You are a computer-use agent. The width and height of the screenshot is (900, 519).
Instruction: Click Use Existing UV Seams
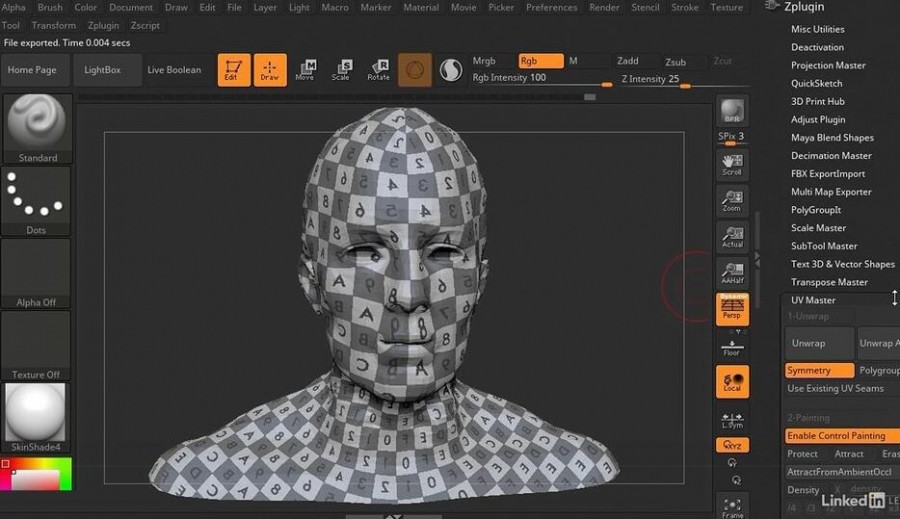coord(836,389)
